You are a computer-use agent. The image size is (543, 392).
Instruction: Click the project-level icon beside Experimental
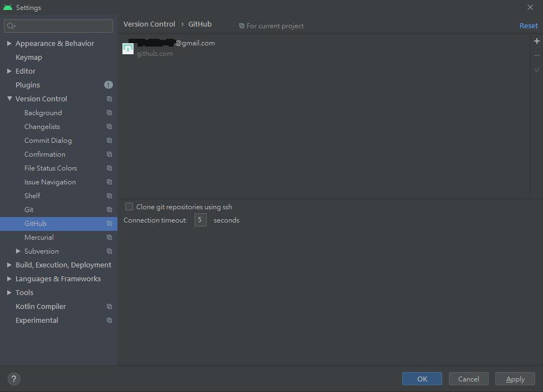(x=110, y=321)
